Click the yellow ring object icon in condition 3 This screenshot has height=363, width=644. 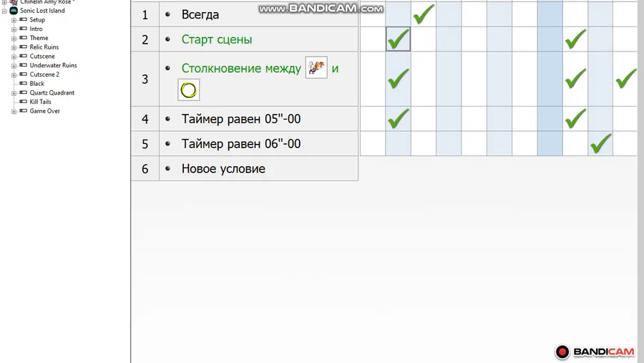[189, 90]
